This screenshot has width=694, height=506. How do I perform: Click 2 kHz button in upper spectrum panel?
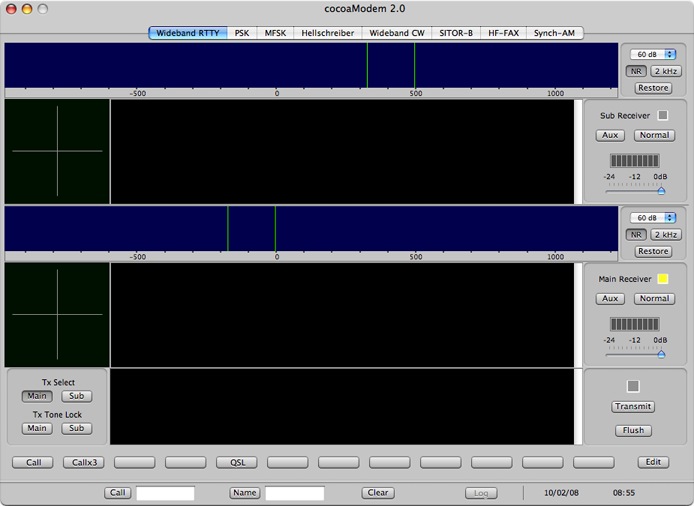point(666,71)
